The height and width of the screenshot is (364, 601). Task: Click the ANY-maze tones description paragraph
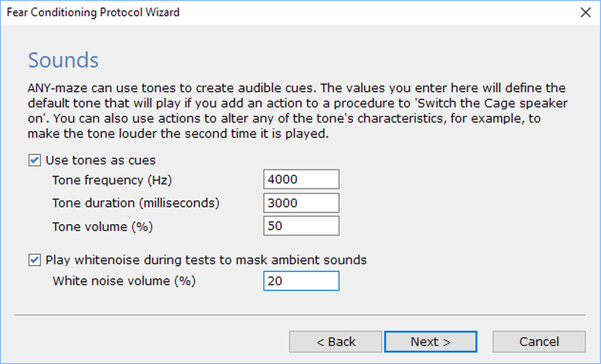[297, 111]
